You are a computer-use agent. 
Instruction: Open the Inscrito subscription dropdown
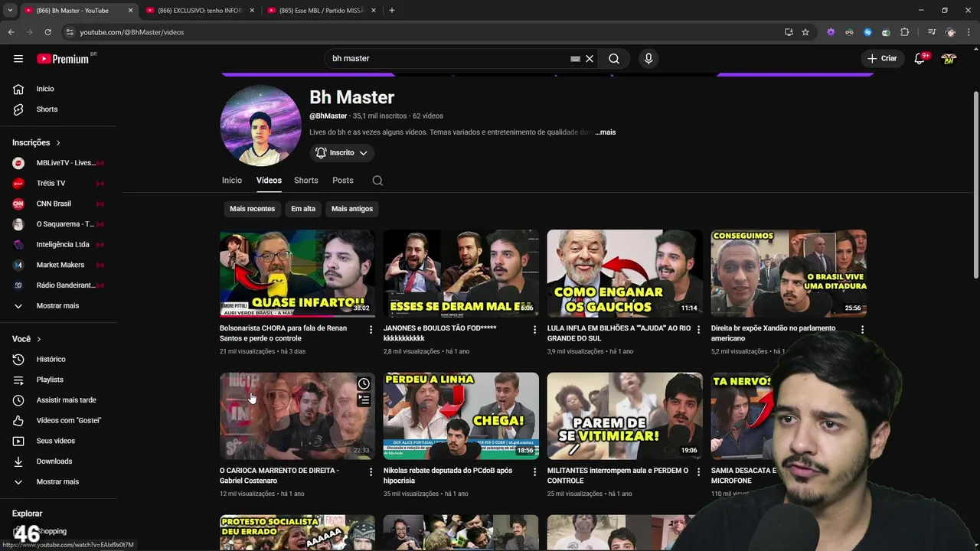click(x=341, y=153)
